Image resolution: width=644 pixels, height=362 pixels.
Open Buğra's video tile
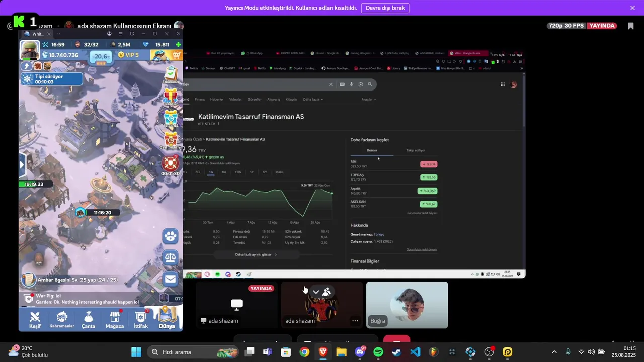[407, 305]
